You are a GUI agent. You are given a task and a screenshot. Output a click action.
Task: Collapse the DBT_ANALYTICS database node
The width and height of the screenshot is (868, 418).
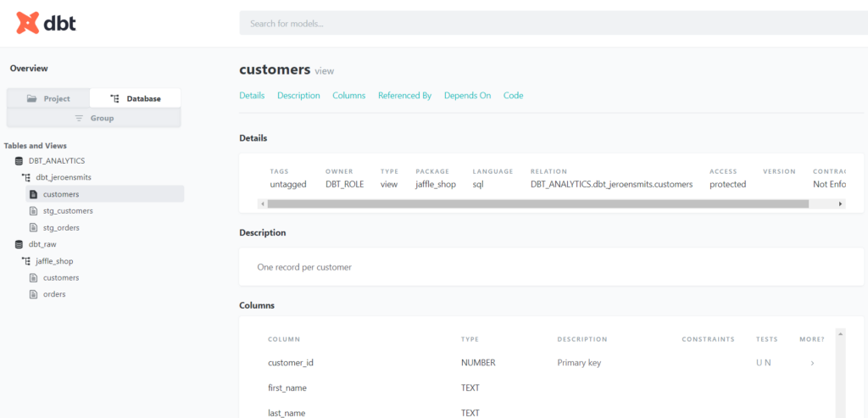tap(57, 161)
